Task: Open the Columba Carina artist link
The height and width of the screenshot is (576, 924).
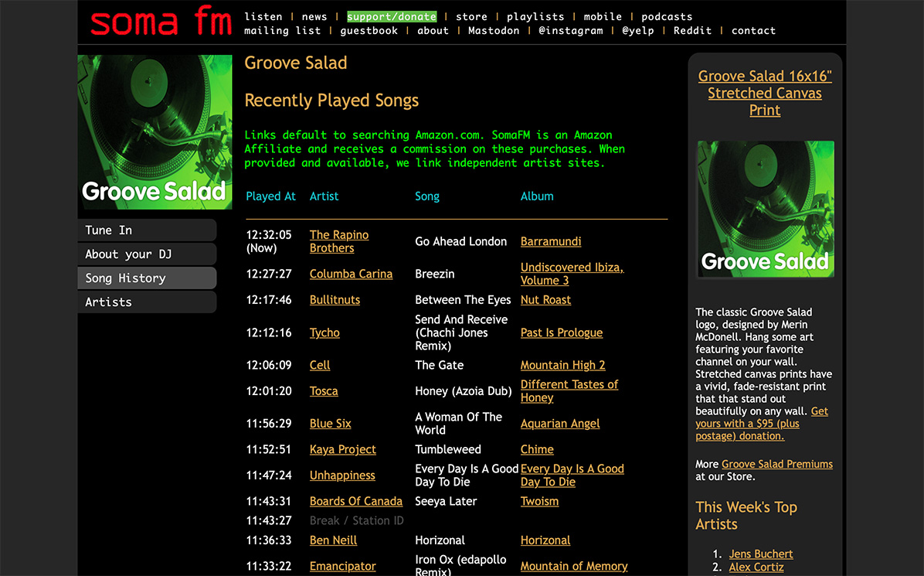Action: coord(352,274)
